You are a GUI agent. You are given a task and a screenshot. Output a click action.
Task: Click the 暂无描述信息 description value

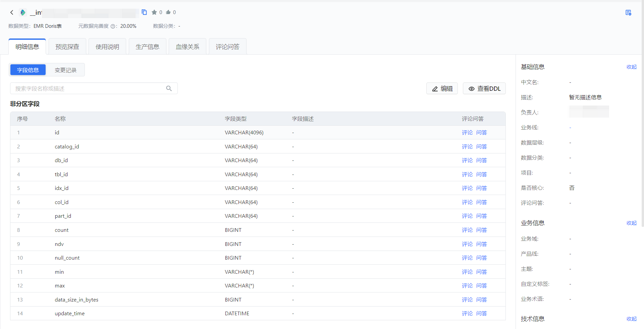pyautogui.click(x=586, y=97)
